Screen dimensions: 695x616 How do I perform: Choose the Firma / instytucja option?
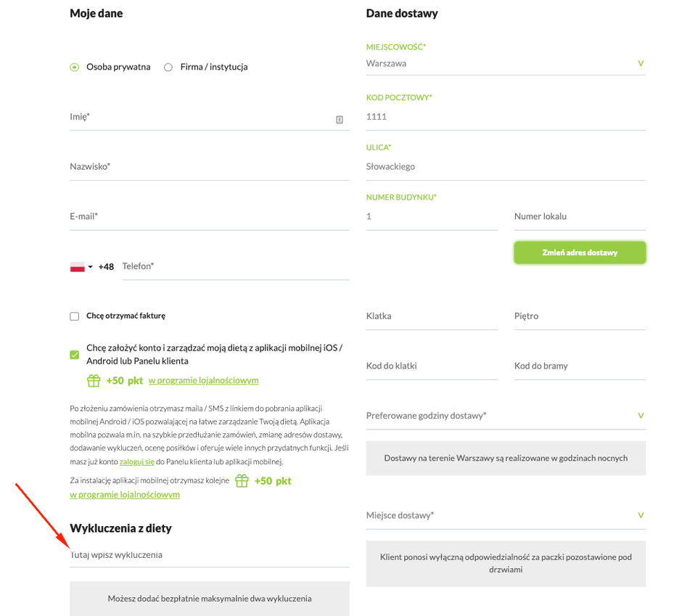coord(168,67)
